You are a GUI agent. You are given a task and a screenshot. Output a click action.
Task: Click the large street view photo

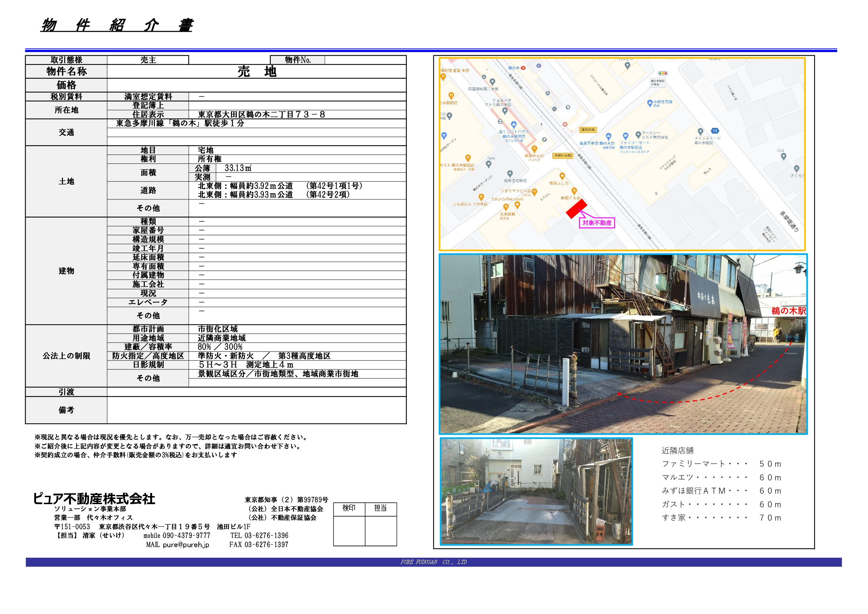[623, 344]
